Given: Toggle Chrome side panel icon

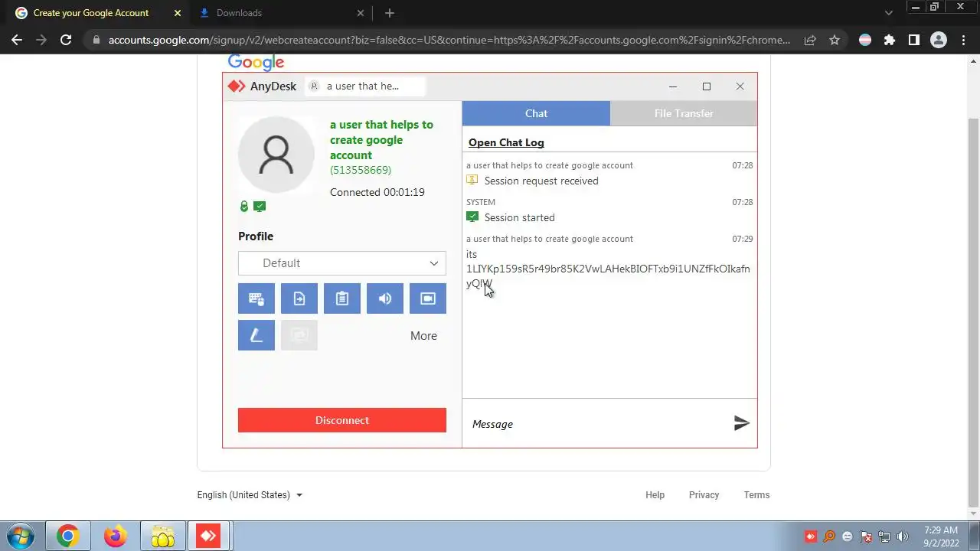Looking at the screenshot, I should pyautogui.click(x=914, y=40).
